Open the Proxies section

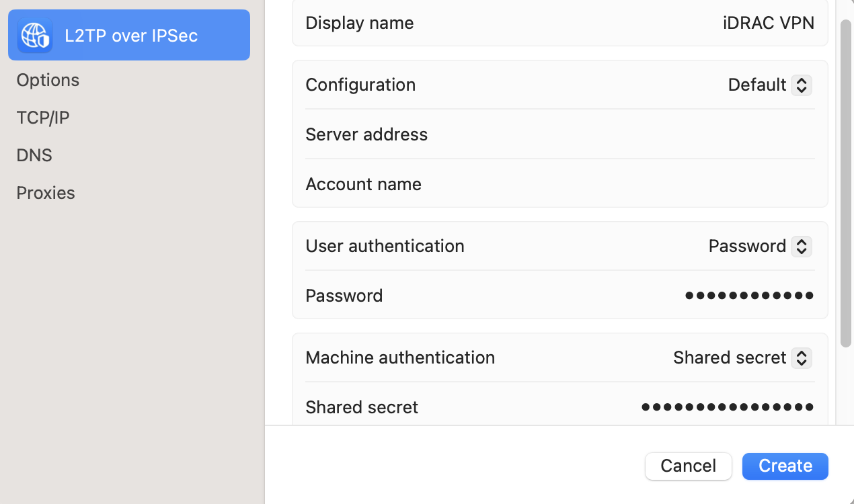(x=46, y=193)
